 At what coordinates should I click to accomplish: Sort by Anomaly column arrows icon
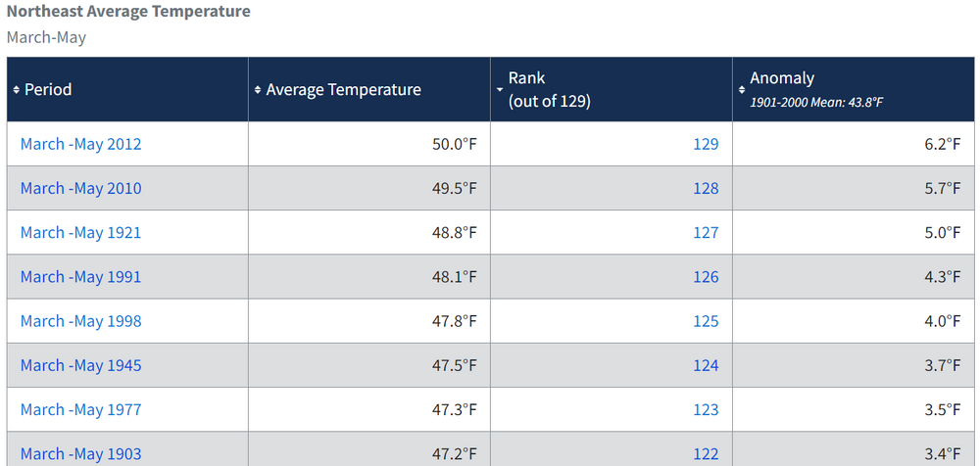pyautogui.click(x=742, y=90)
